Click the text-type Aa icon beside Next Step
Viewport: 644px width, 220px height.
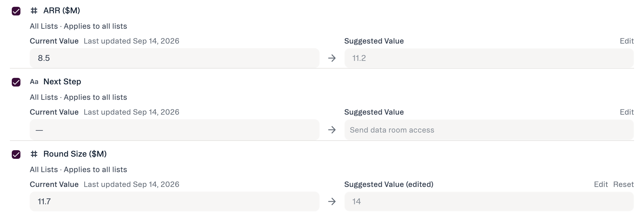(34, 82)
